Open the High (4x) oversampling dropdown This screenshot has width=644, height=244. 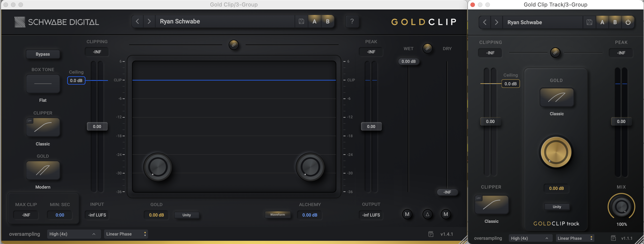point(74,234)
